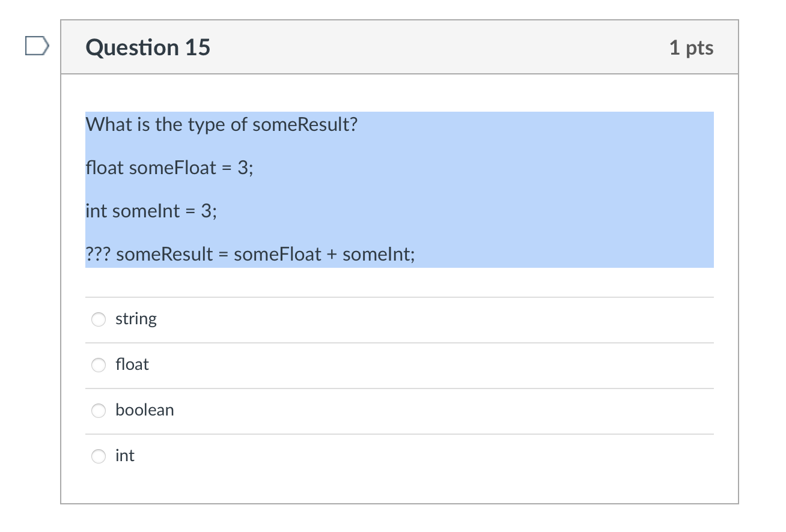This screenshot has width=786, height=532.
Task: Select the "boolean" radio button
Action: click(x=99, y=411)
